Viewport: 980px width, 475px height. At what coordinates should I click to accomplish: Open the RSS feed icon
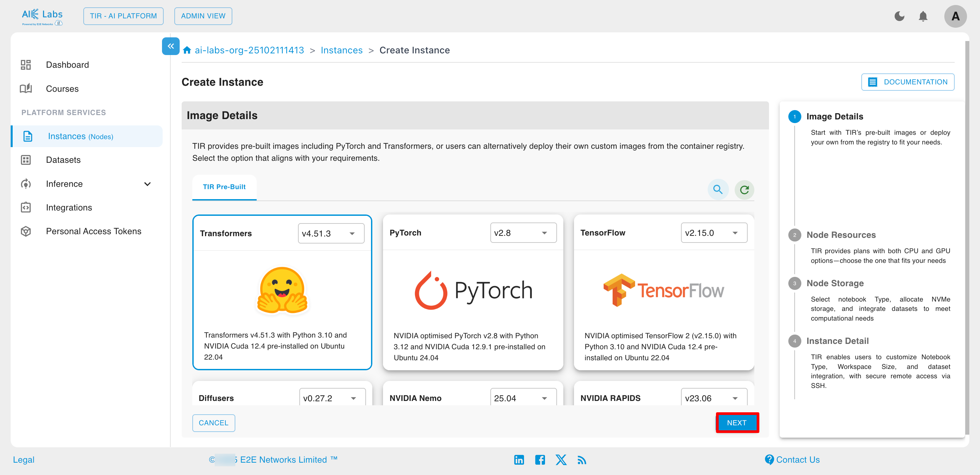click(582, 460)
